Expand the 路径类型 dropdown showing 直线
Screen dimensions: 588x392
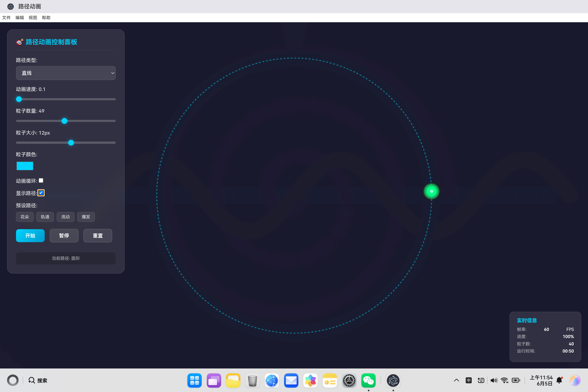point(66,73)
